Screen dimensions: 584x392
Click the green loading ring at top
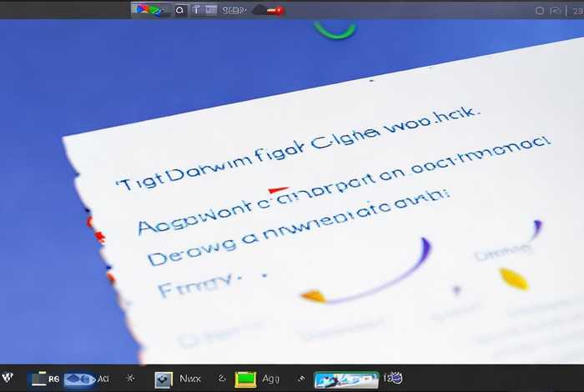(x=335, y=30)
